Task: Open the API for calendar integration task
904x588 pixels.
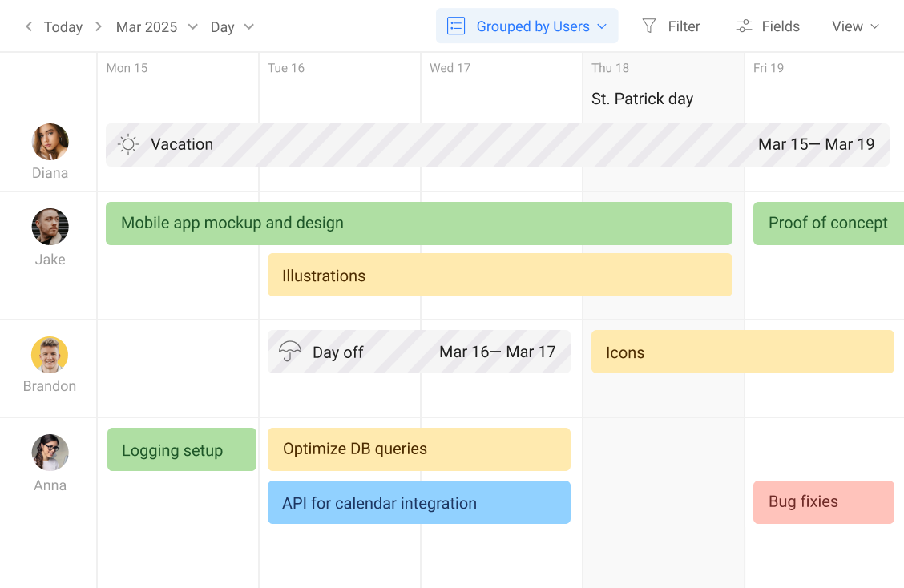Action: [418, 502]
